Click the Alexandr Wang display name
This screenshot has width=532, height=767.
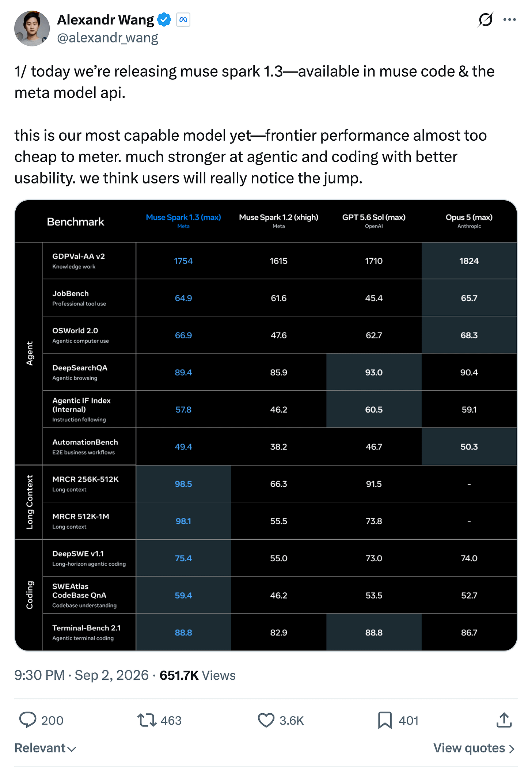pos(106,20)
